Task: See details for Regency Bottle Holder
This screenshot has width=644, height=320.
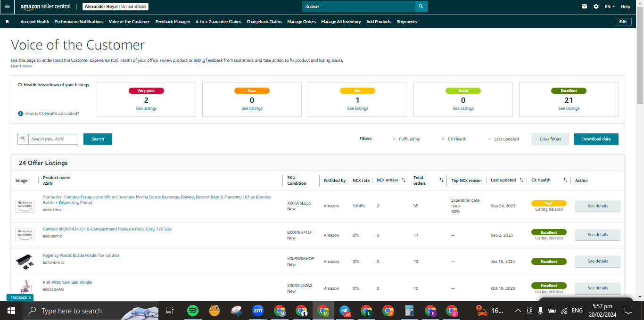Action: point(597,261)
